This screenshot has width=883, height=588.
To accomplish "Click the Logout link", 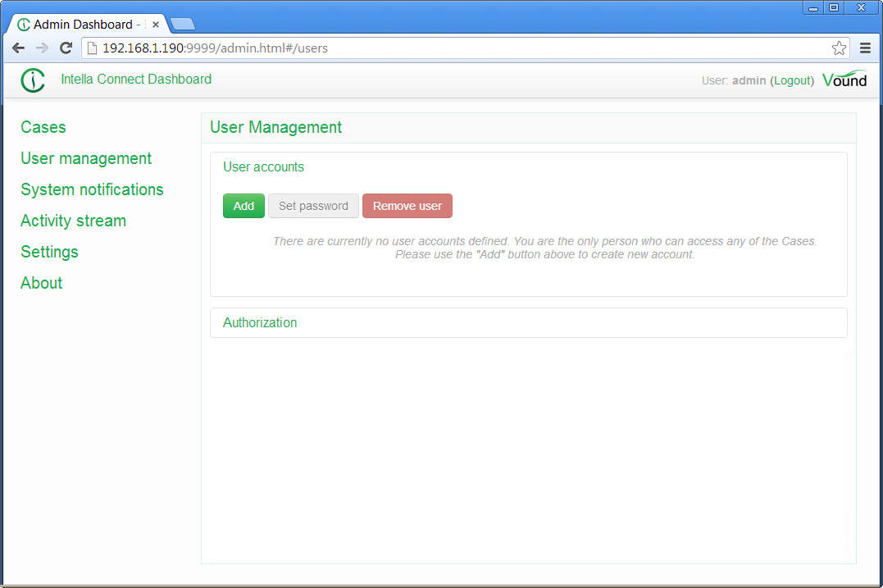I will [x=792, y=80].
